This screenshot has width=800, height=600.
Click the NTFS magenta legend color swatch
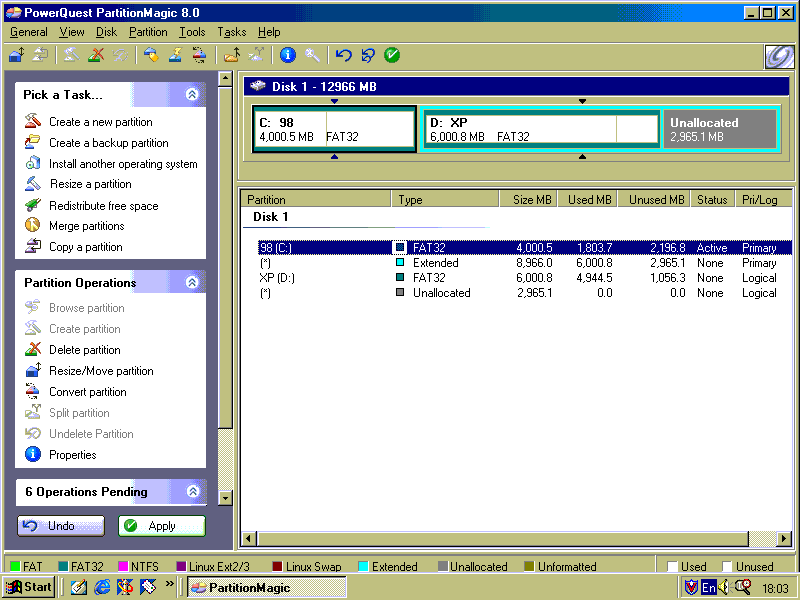coord(123,567)
